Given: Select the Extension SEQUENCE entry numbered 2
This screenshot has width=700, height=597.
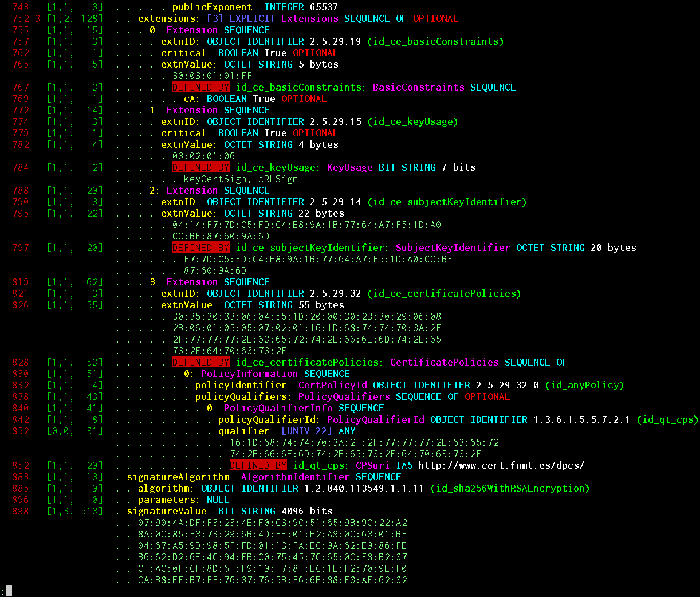Looking at the screenshot, I should [x=221, y=190].
